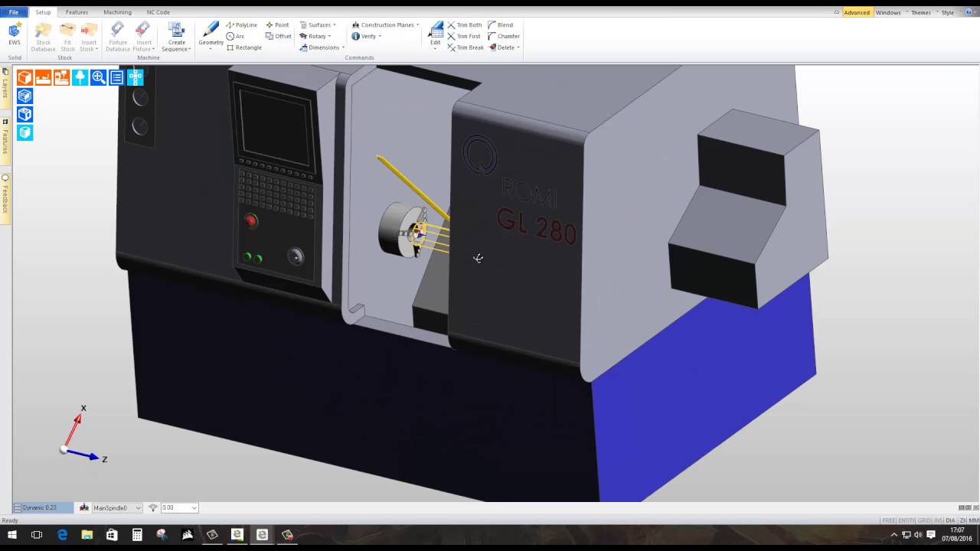The image size is (980, 551).
Task: Use the Trim First command
Action: (464, 36)
